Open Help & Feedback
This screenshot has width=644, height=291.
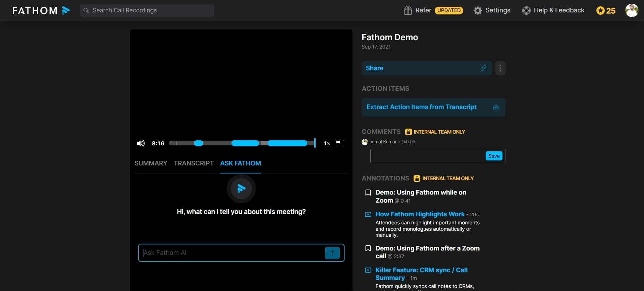pyautogui.click(x=559, y=10)
